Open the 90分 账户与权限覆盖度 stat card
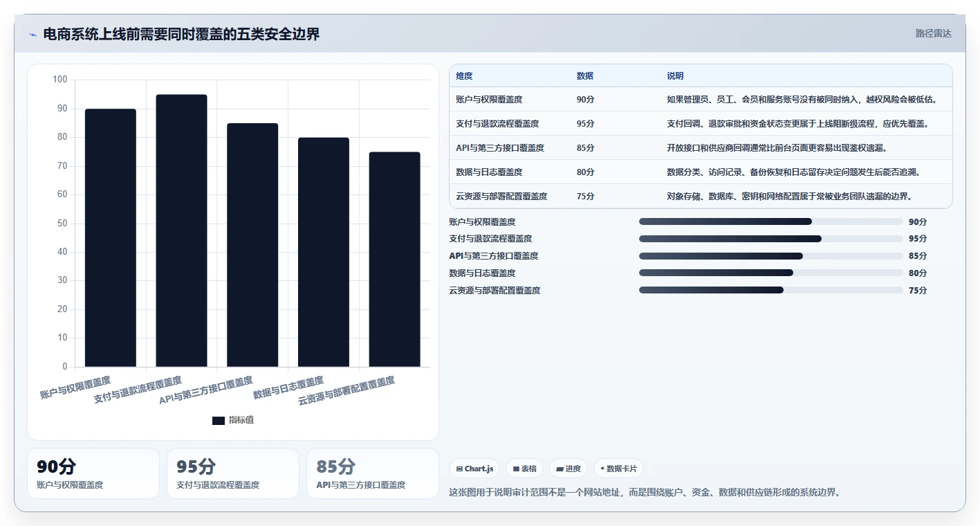 [93, 473]
